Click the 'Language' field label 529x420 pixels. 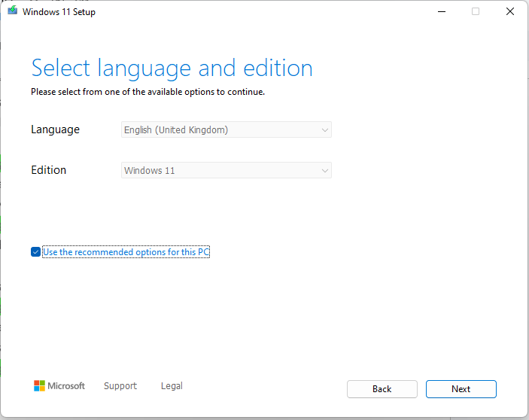pos(55,129)
